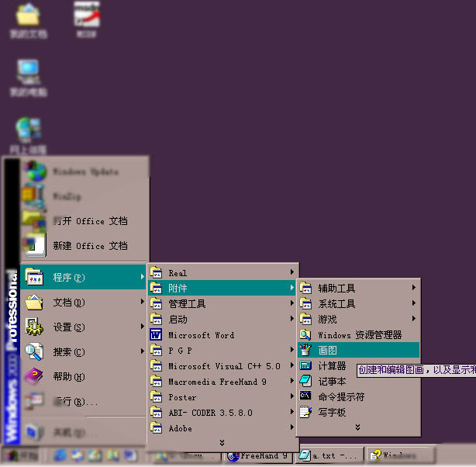Switch to a.txt window on the taskbar
Image resolution: width=476 pixels, height=467 pixels.
point(329,455)
